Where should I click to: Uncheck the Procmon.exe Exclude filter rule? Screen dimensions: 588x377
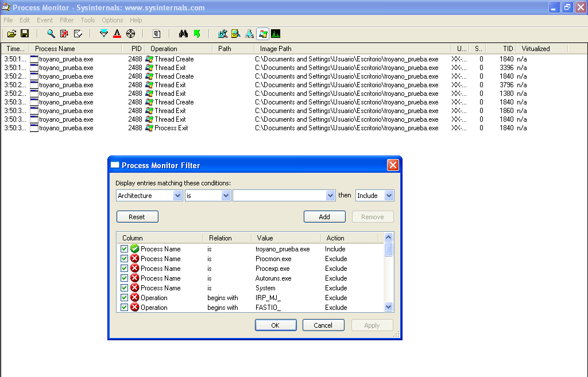click(125, 258)
